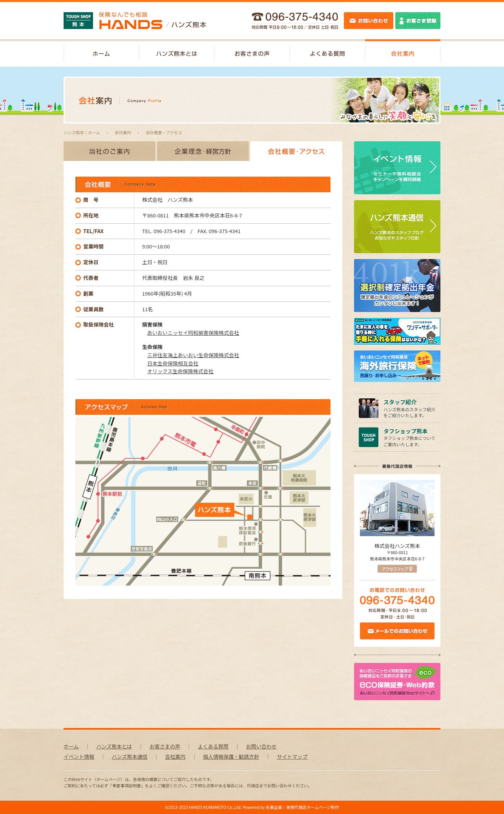Open ハンズ熊本とは navigation item
The height and width of the screenshot is (814, 504).
coord(177,54)
